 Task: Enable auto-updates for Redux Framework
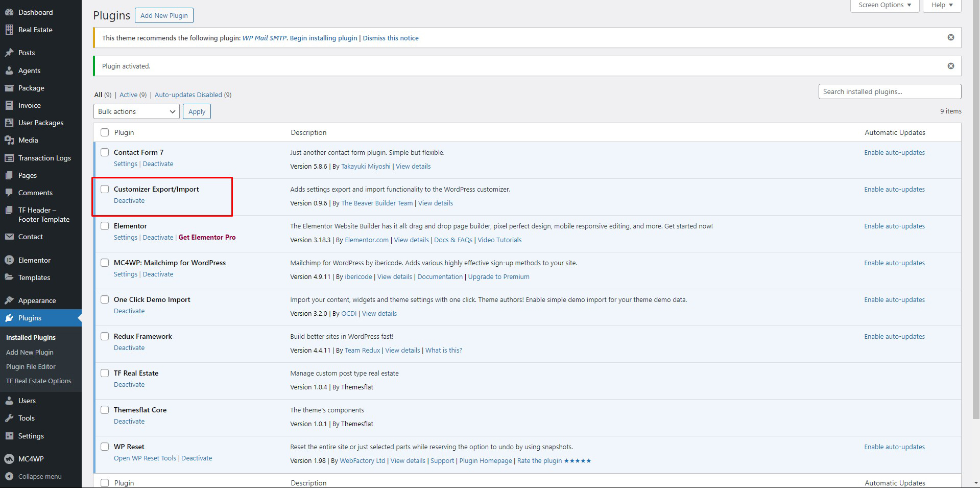(894, 336)
